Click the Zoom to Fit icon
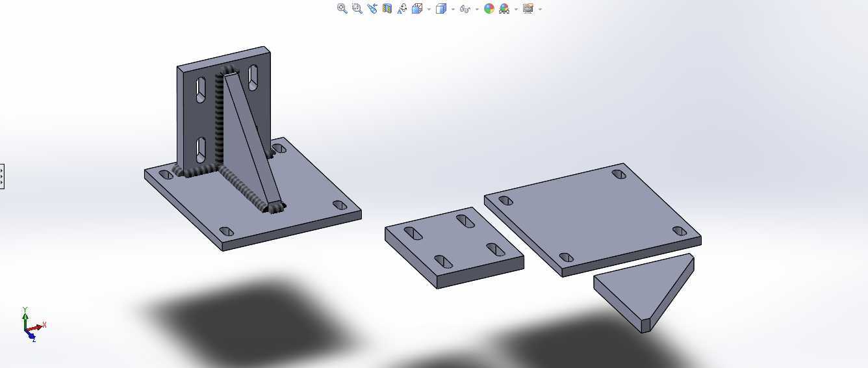868x368 pixels. (342, 8)
